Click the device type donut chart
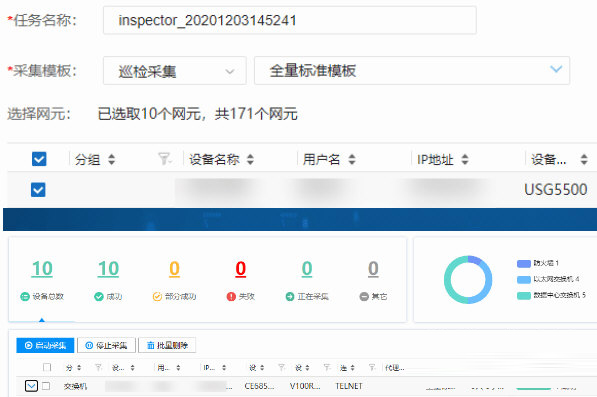 click(x=468, y=280)
